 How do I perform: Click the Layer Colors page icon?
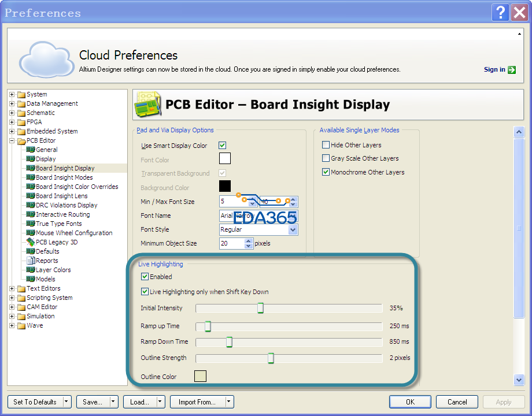click(31, 270)
